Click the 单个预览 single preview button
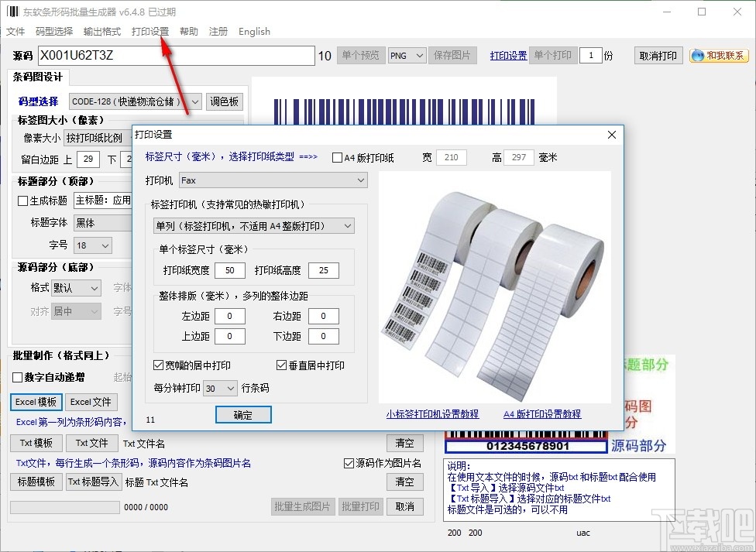This screenshot has width=756, height=552. point(361,55)
